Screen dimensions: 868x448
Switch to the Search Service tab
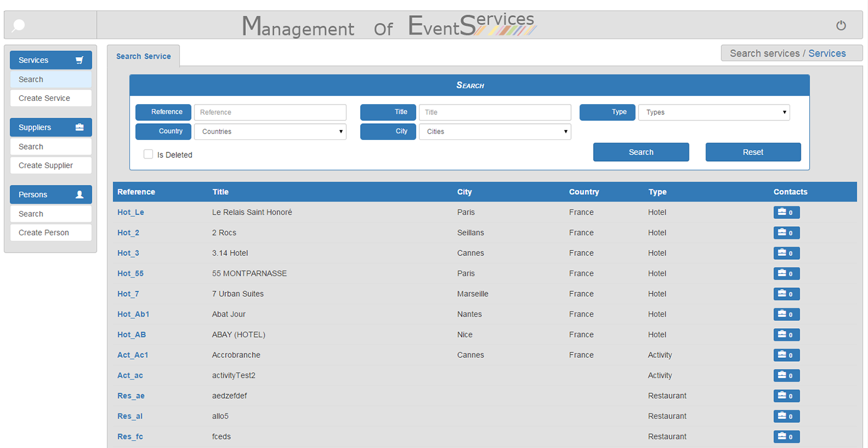[x=143, y=55]
